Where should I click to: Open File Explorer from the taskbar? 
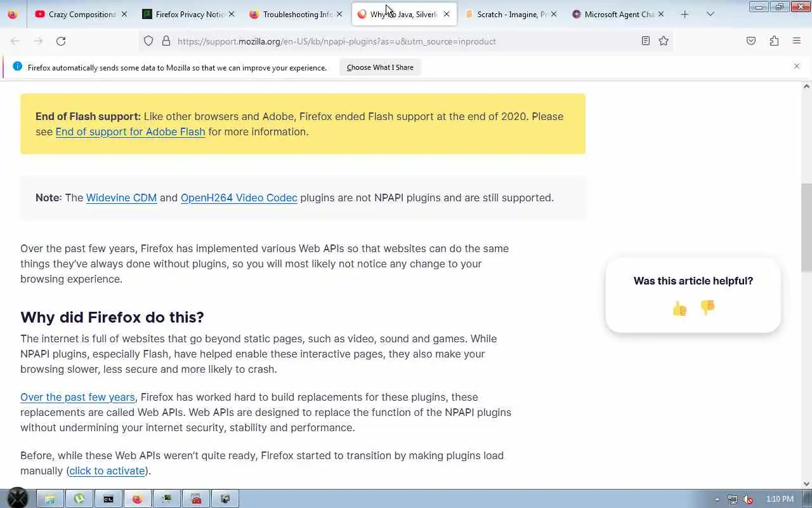[x=49, y=499]
